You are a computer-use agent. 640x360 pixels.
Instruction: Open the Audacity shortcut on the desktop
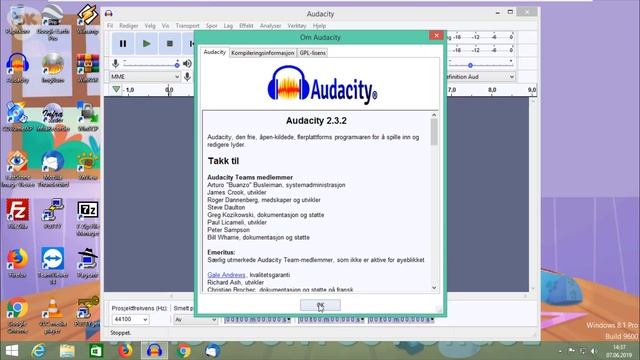pos(18,68)
